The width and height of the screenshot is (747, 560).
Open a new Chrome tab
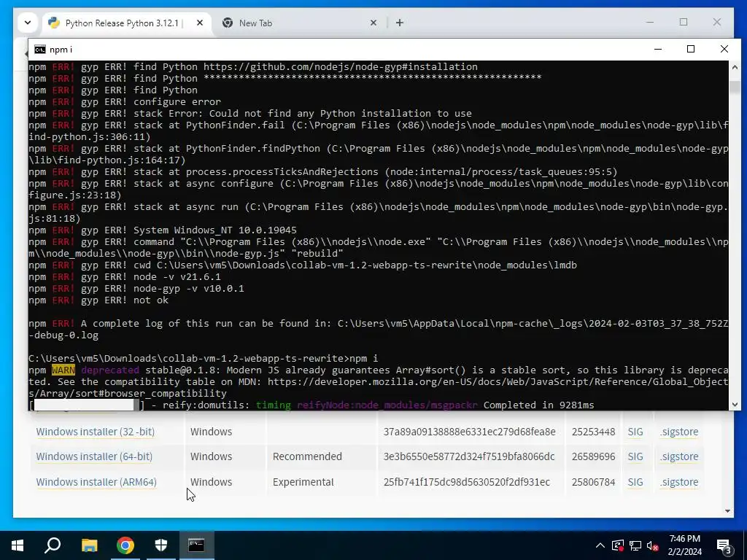(x=400, y=23)
